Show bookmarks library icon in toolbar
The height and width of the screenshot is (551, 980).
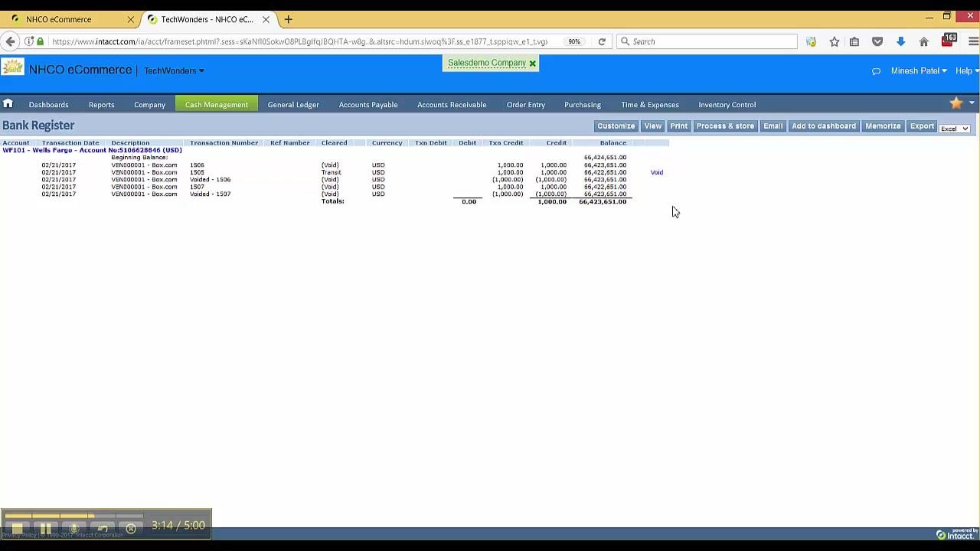click(854, 41)
